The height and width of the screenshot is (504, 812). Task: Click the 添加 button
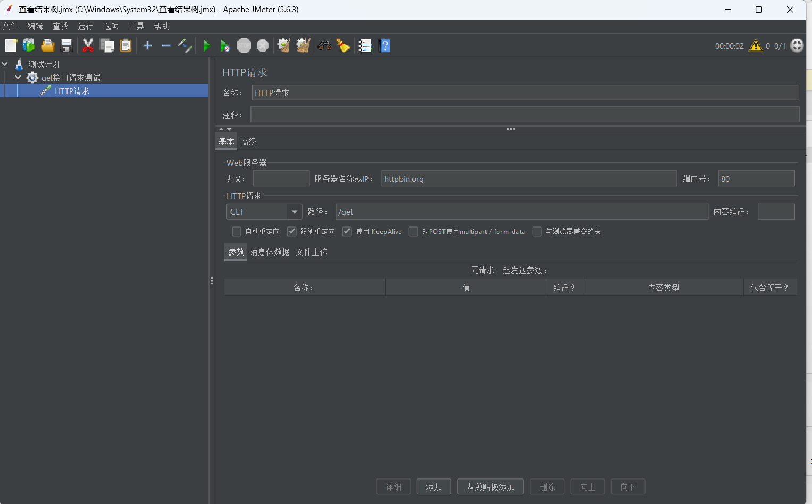434,487
